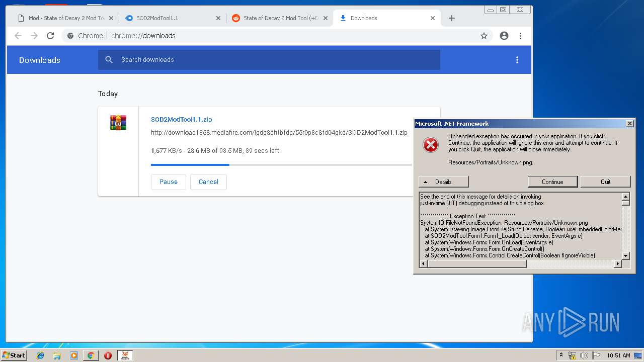The image size is (644, 362).
Task: Collapse the error dialog Details
Action: point(444,182)
